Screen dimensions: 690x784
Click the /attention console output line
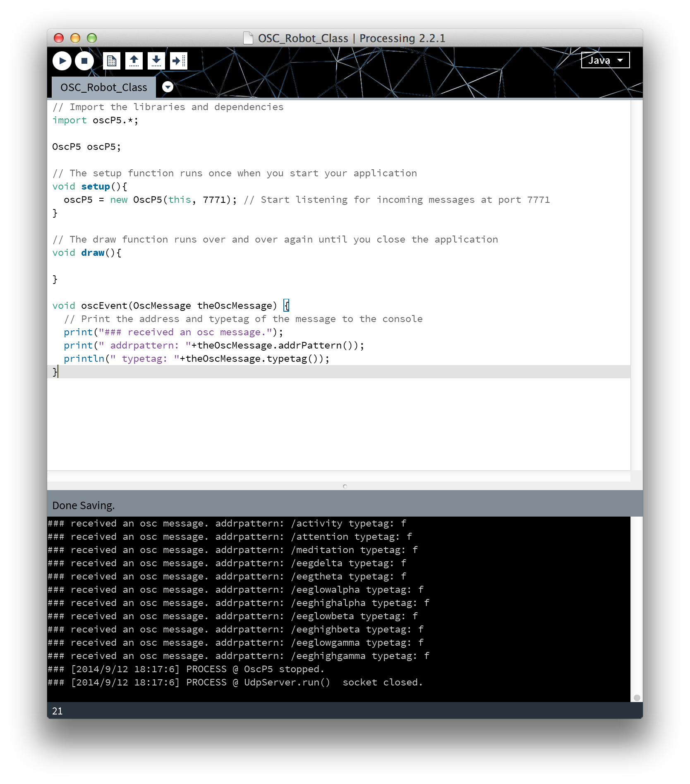230,537
